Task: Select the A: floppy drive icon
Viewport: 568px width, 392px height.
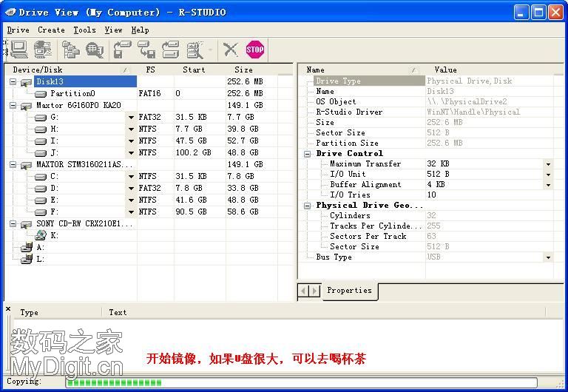Action: (27, 248)
